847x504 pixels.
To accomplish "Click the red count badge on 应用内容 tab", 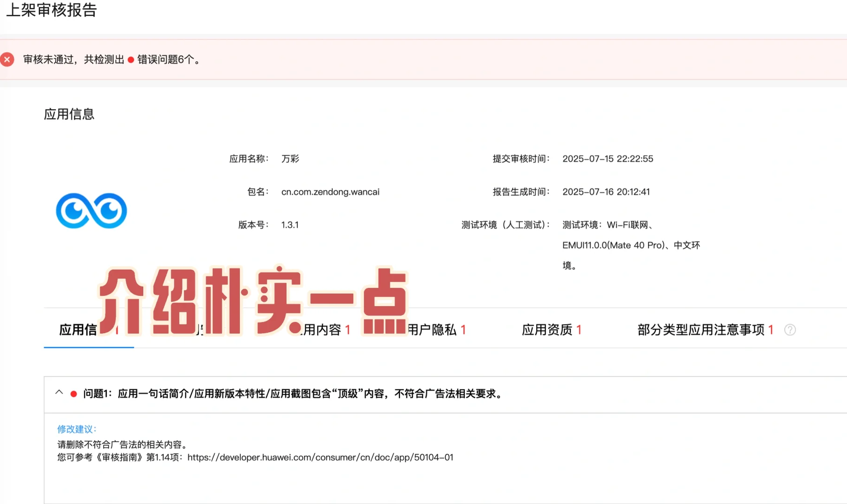I will [348, 329].
